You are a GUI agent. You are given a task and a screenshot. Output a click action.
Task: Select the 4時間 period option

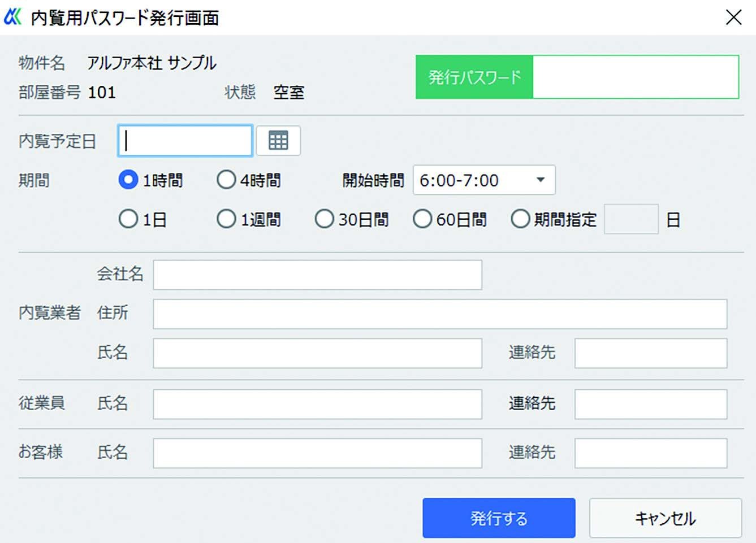tap(226, 180)
